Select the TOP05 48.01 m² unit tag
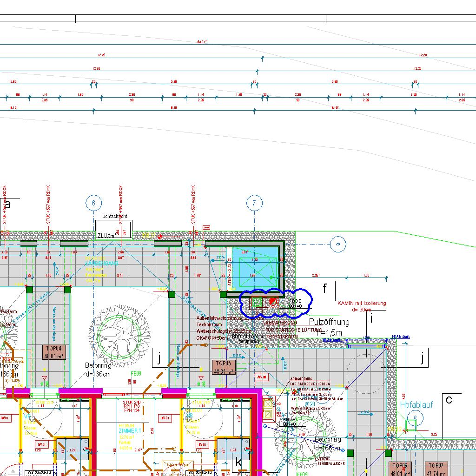Viewport: 476px width, 476px height. pyautogui.click(x=224, y=367)
